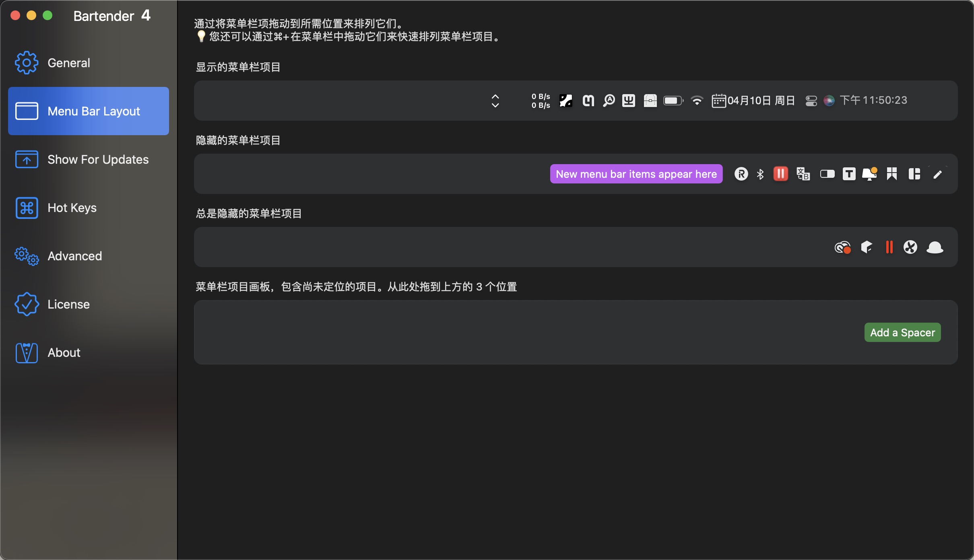Click the pencil icon in hidden items

pos(937,174)
